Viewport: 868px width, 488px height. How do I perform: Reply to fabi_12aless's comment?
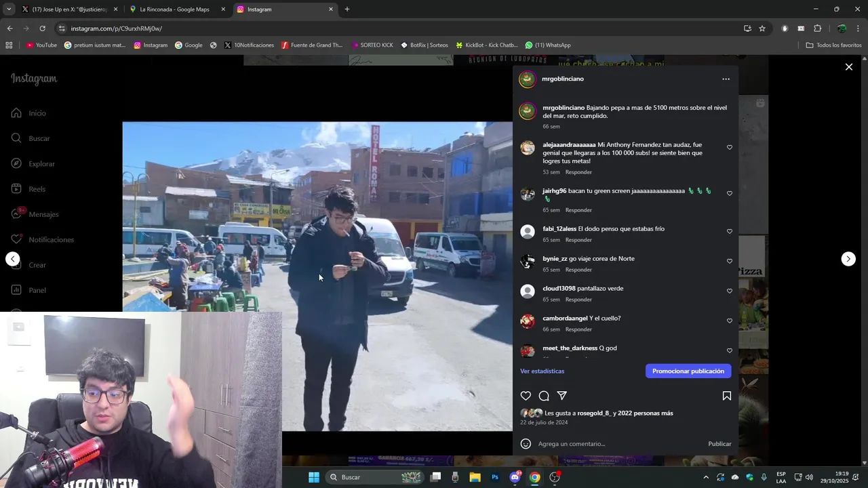point(578,240)
